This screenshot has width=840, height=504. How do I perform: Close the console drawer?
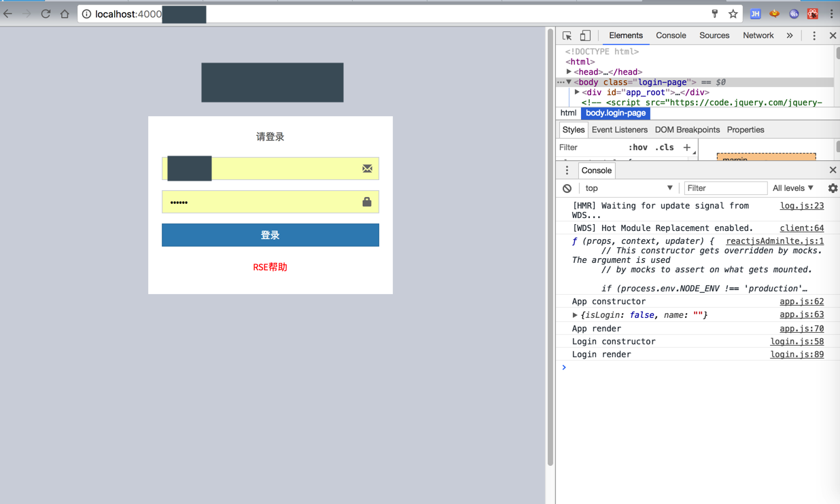tap(833, 170)
